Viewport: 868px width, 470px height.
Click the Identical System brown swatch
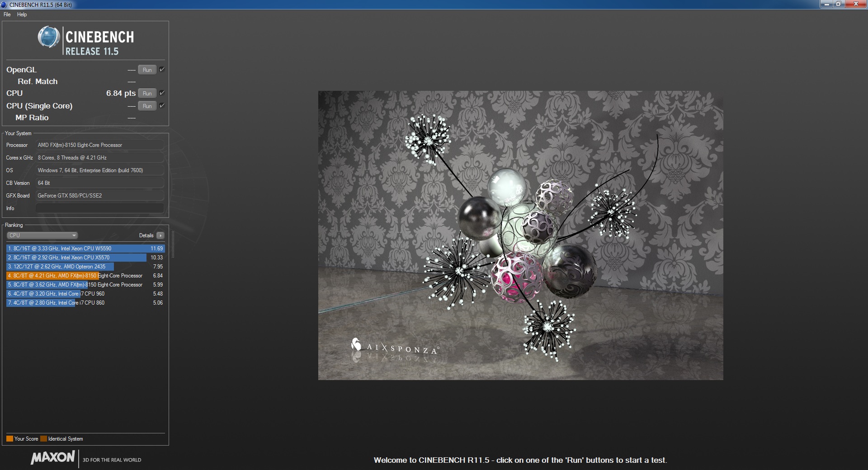(x=43, y=439)
